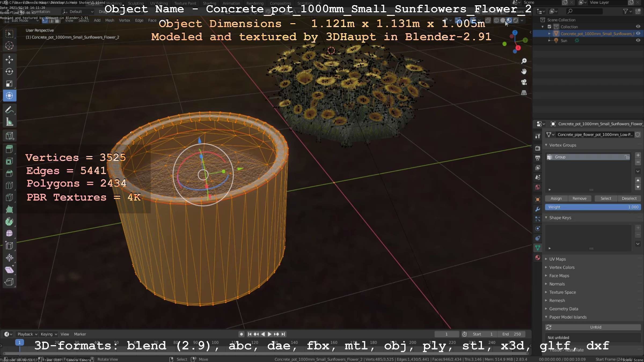Open the Material properties tab

pyautogui.click(x=537, y=258)
